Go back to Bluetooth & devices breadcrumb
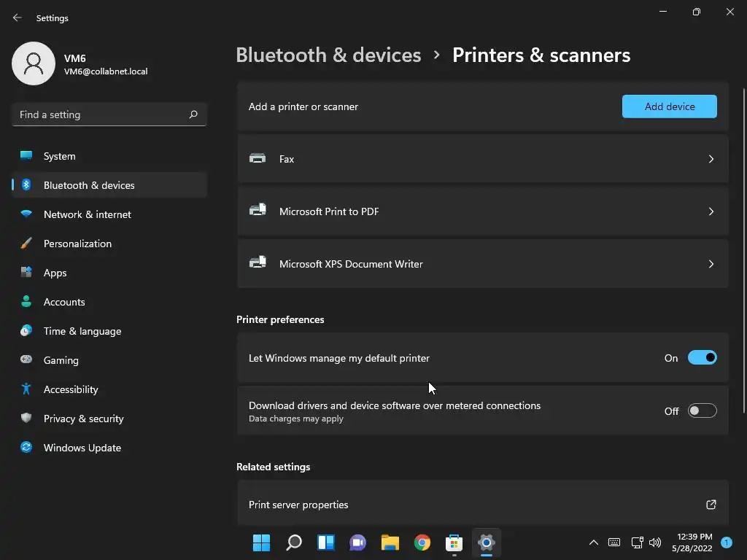Image resolution: width=747 pixels, height=560 pixels. tap(328, 55)
